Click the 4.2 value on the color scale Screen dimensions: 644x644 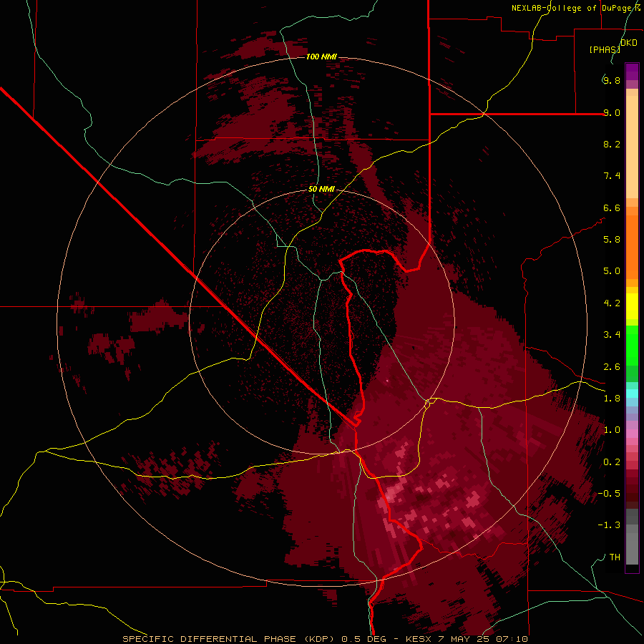click(x=612, y=303)
